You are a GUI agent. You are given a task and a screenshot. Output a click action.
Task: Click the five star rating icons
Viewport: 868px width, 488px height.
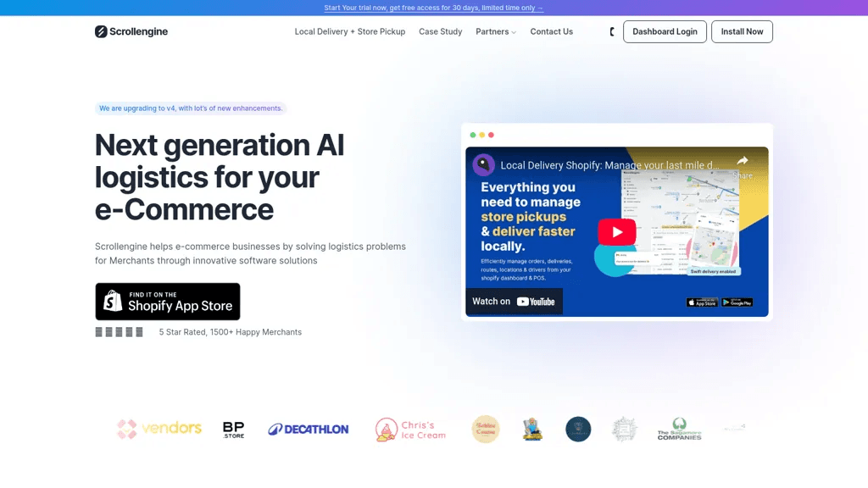(x=119, y=332)
